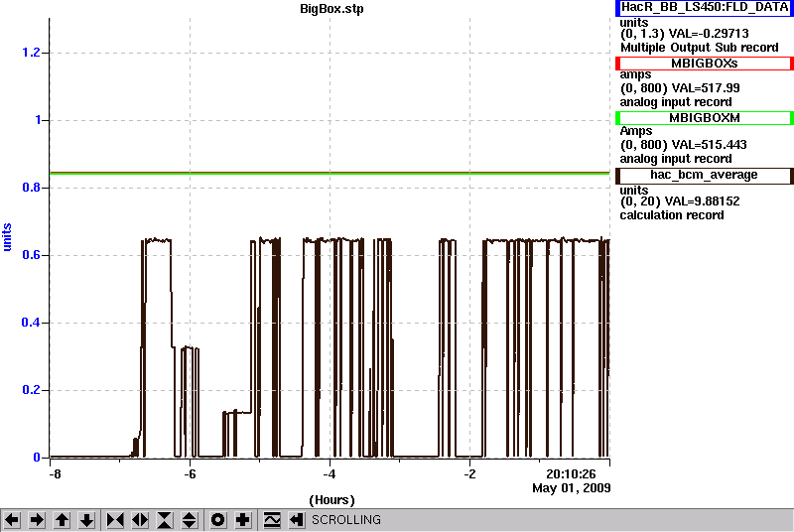Click the 'VAL=-0.29713' value text
794x532 pixels.
tap(709, 34)
